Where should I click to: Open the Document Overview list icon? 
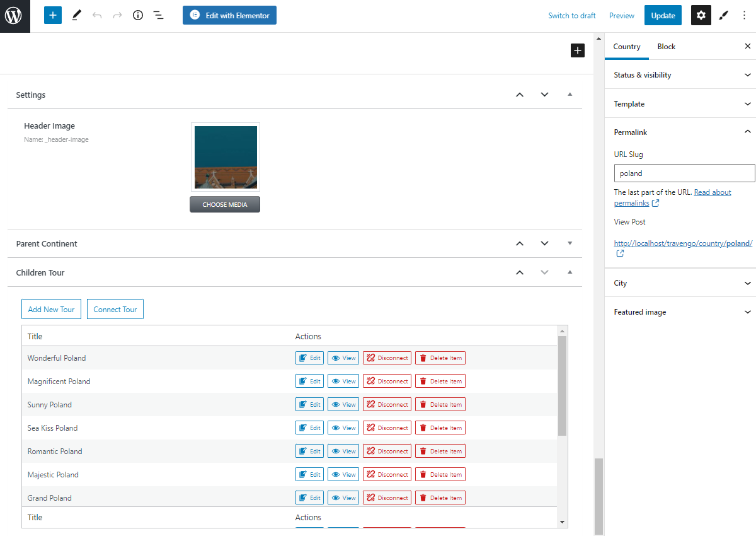(x=158, y=15)
